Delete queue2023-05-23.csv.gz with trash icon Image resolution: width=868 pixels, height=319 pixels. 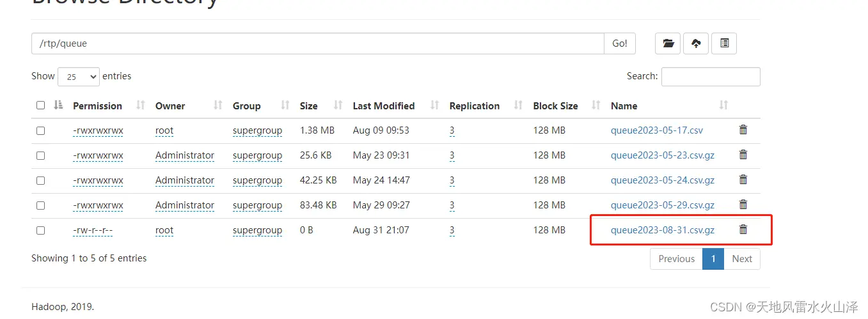743,155
